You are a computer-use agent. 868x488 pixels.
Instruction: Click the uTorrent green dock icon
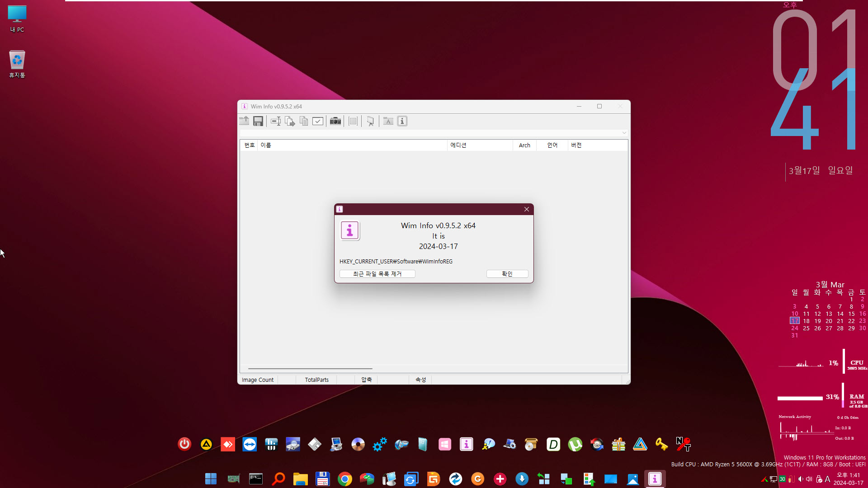point(575,444)
